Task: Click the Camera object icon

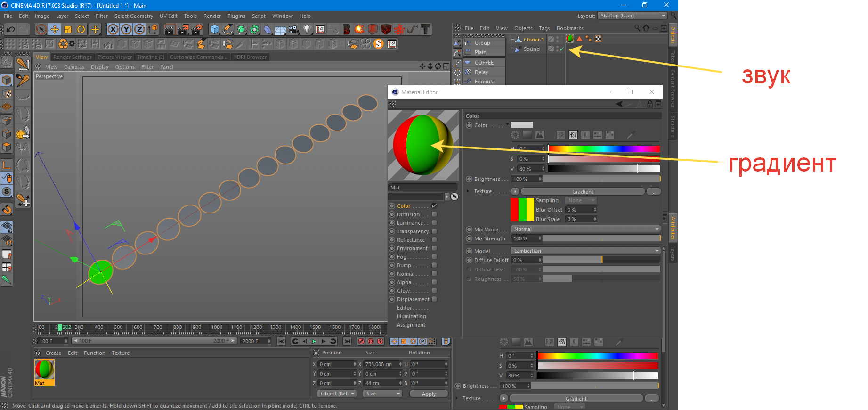Action: point(294,29)
